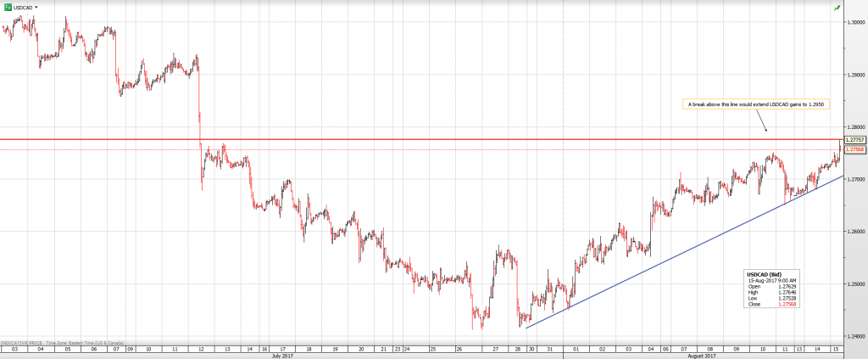
Task: Click date 12 in July on time axis
Action: pyautogui.click(x=199, y=349)
